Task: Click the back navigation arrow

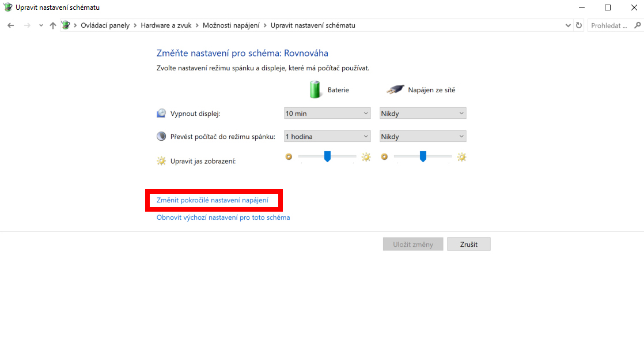Action: [10, 25]
